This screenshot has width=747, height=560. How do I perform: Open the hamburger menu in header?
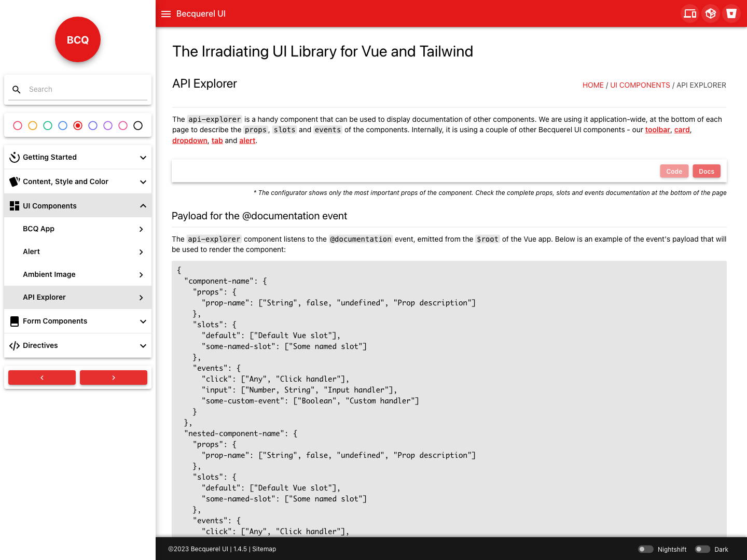point(166,14)
